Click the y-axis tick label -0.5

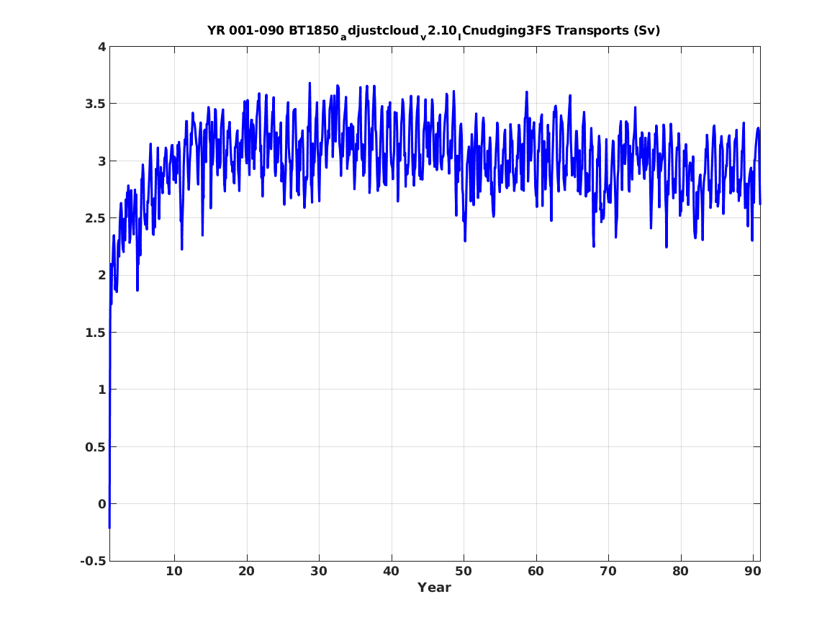(x=94, y=561)
